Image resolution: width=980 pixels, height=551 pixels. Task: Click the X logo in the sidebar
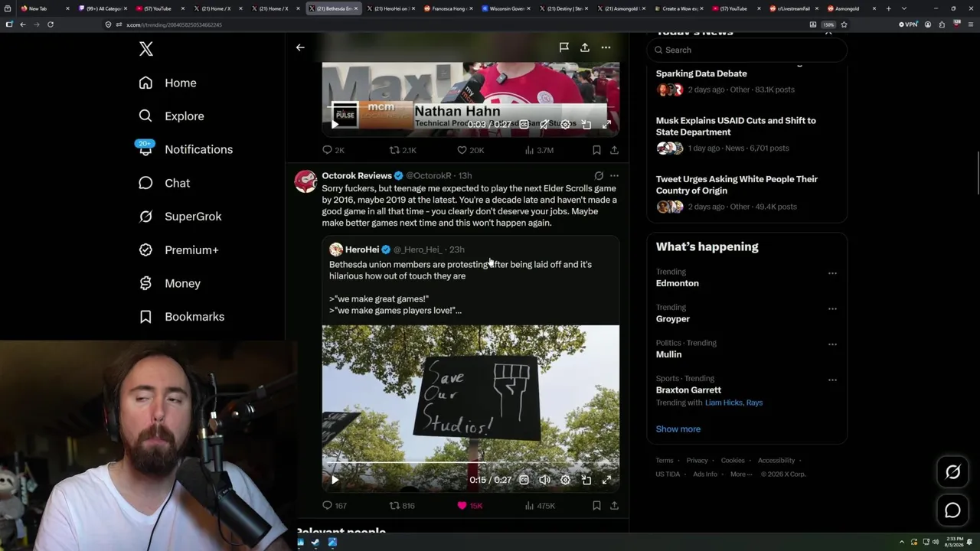pyautogui.click(x=146, y=50)
